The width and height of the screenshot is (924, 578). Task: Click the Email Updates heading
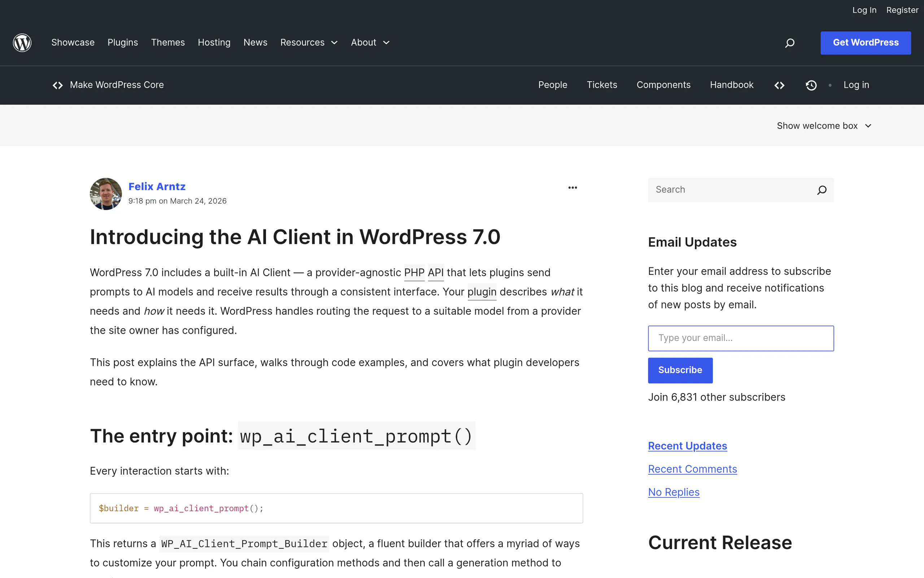[x=692, y=242]
